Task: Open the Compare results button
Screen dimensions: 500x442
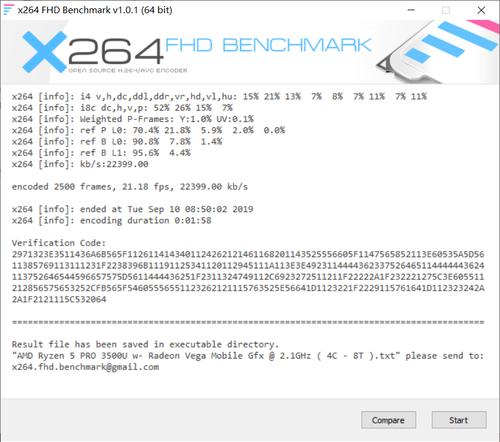Action: [x=388, y=420]
